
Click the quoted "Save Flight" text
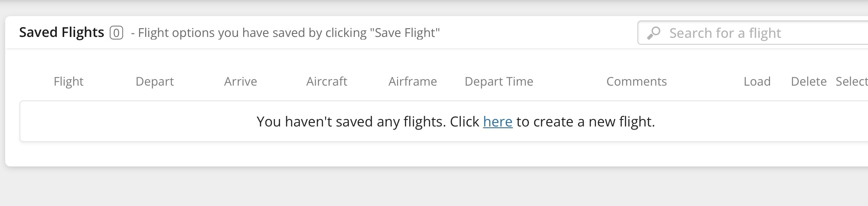coord(405,33)
